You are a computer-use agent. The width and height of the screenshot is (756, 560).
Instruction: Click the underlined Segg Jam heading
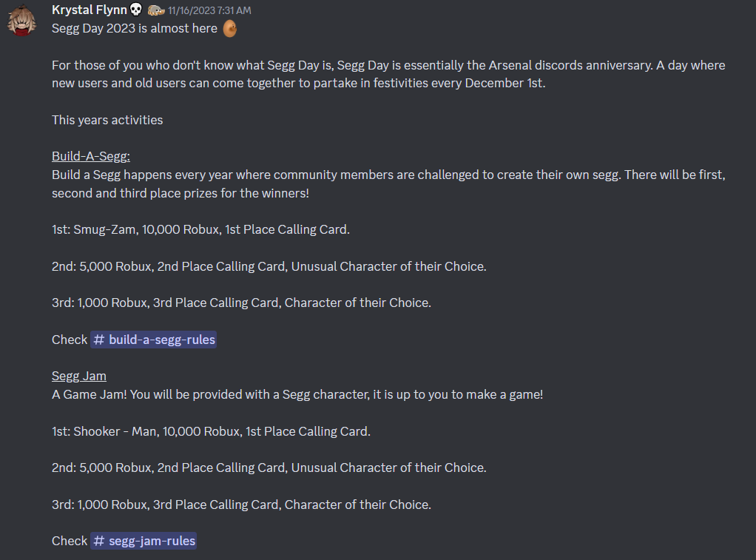(x=79, y=377)
